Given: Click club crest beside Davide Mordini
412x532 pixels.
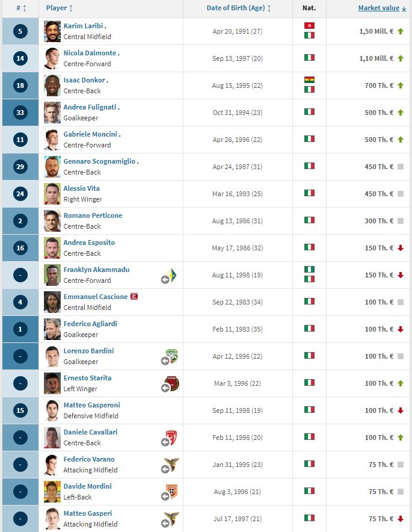Looking at the screenshot, I should click(x=173, y=492).
